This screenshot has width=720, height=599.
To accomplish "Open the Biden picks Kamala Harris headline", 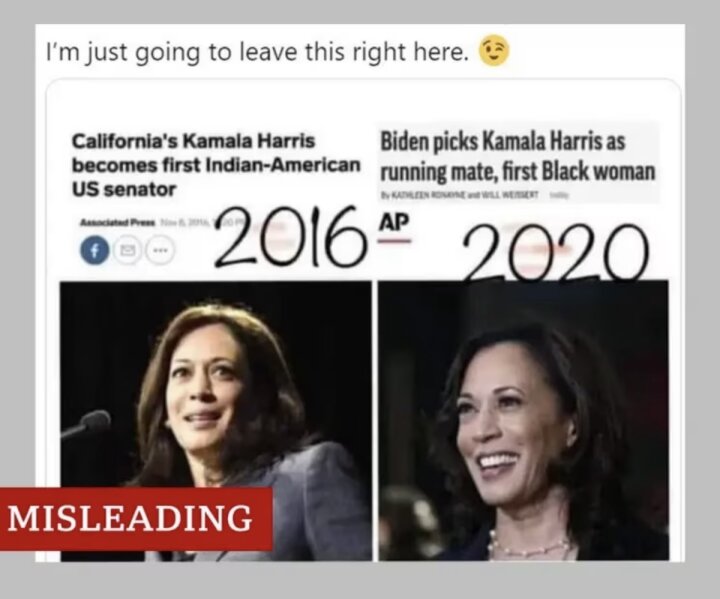I will tap(517, 156).
